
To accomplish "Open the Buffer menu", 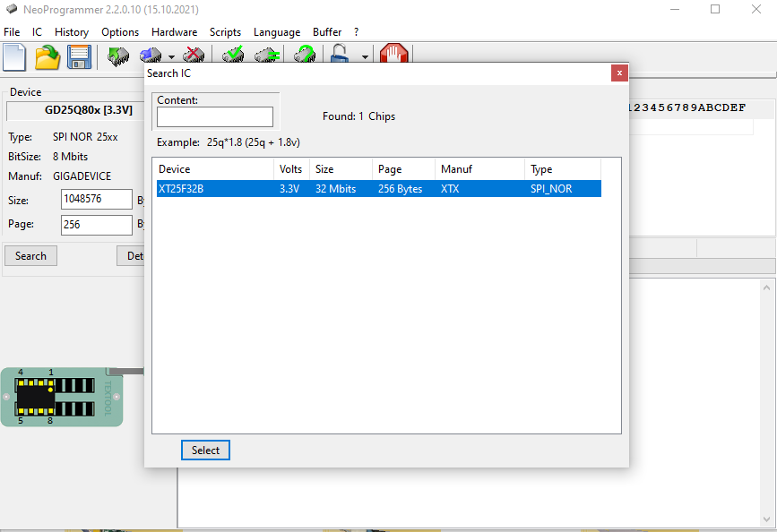I will (327, 32).
